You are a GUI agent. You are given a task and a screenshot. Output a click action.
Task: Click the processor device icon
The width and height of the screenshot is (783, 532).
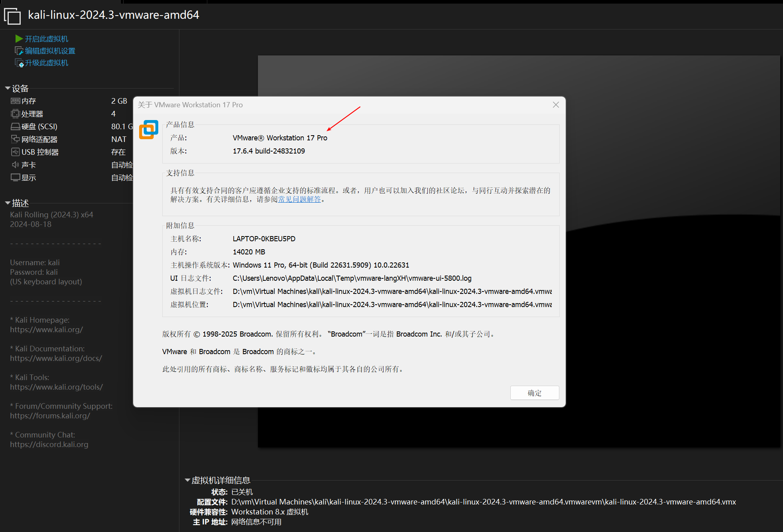pos(15,114)
